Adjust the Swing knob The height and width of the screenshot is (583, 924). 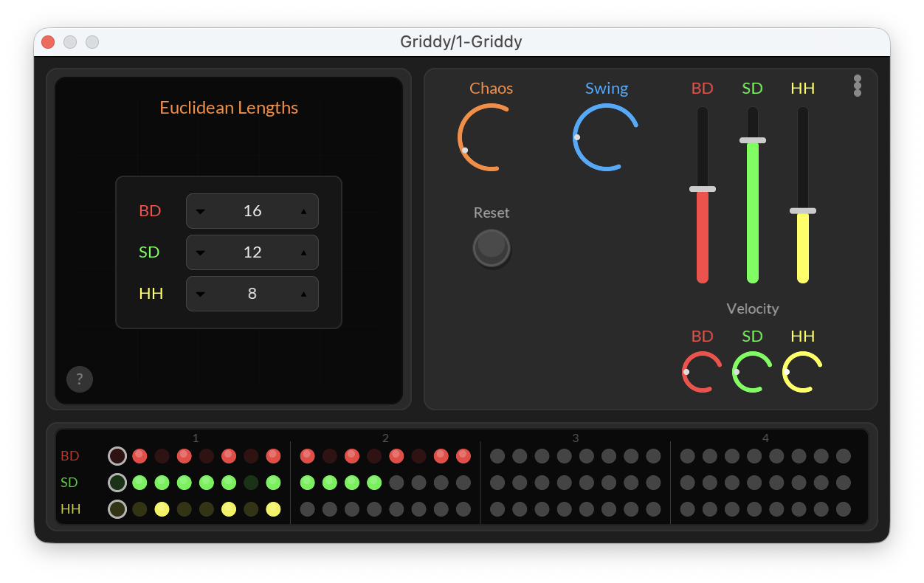point(605,137)
